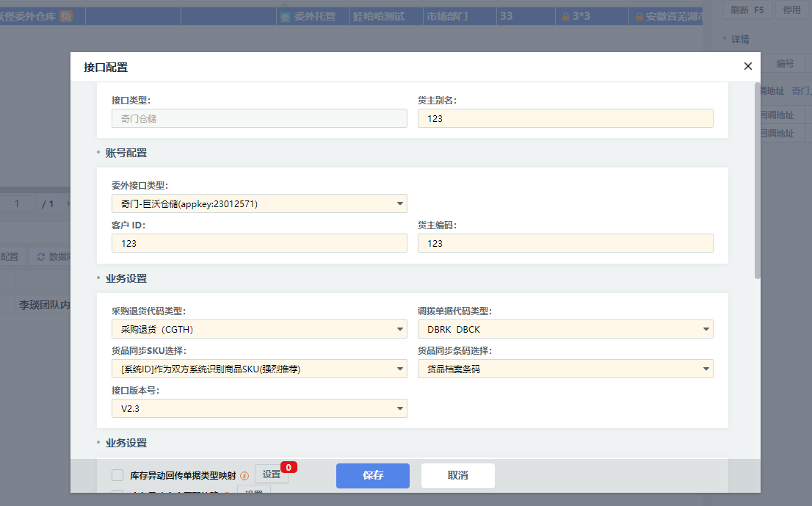Close the 接口配置 dialog with X
812x506 pixels.
point(747,66)
